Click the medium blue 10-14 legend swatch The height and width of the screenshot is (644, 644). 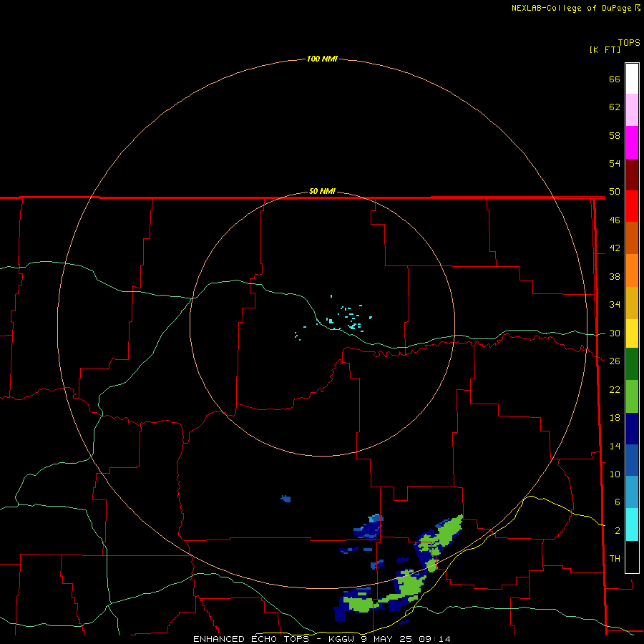pos(632,460)
